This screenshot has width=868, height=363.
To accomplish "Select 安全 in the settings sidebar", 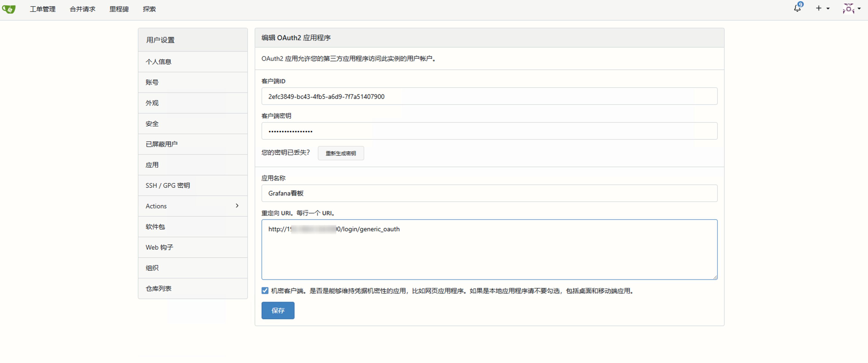I will [193, 124].
